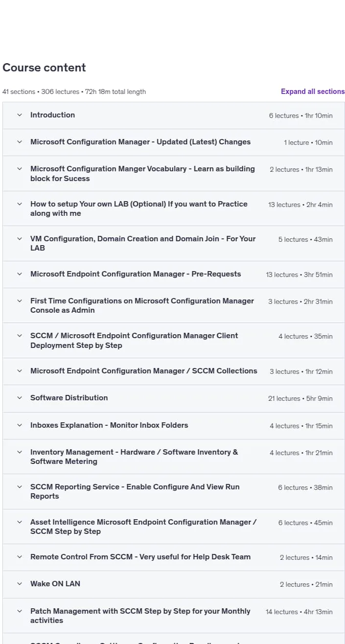Select SCCM Reporting Service section title
This screenshot has height=644, width=345.
[x=135, y=491]
